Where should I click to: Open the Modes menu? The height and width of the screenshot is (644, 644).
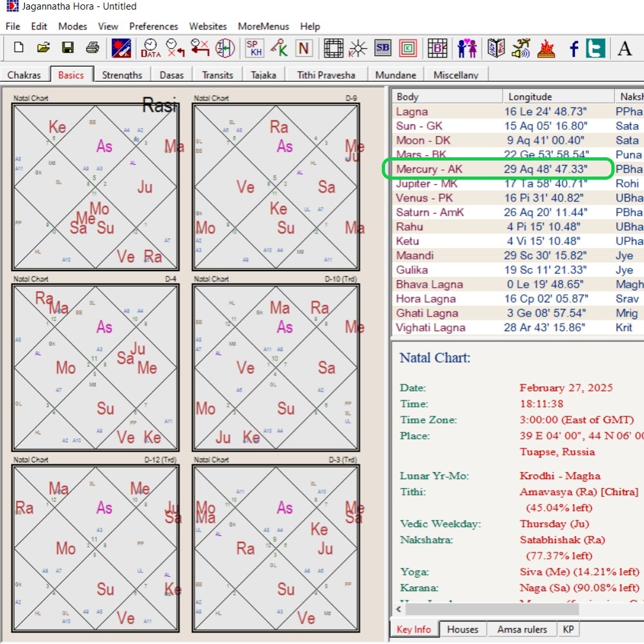coord(73,26)
